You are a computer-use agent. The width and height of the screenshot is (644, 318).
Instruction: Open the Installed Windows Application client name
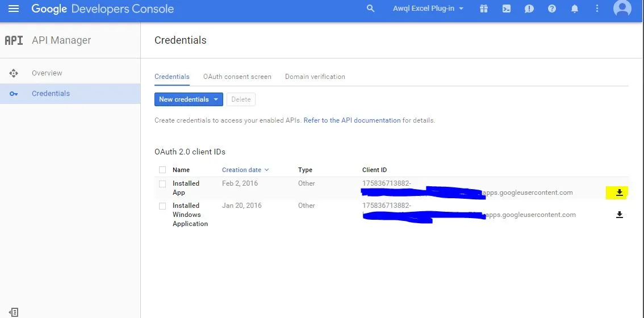(190, 215)
